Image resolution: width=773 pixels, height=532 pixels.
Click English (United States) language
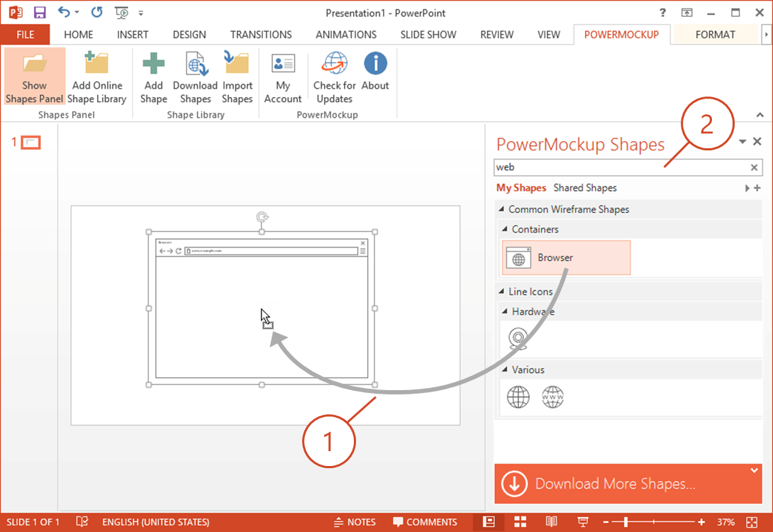point(156,521)
